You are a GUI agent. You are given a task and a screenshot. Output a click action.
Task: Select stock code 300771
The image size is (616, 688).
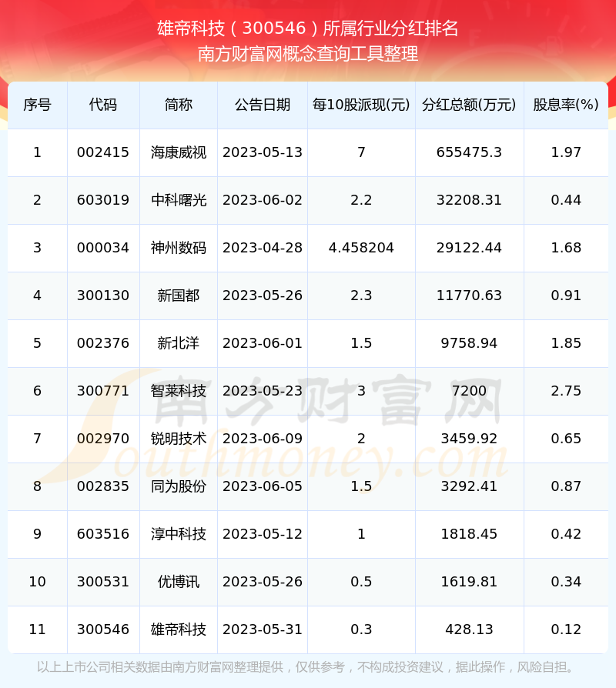tap(103, 391)
